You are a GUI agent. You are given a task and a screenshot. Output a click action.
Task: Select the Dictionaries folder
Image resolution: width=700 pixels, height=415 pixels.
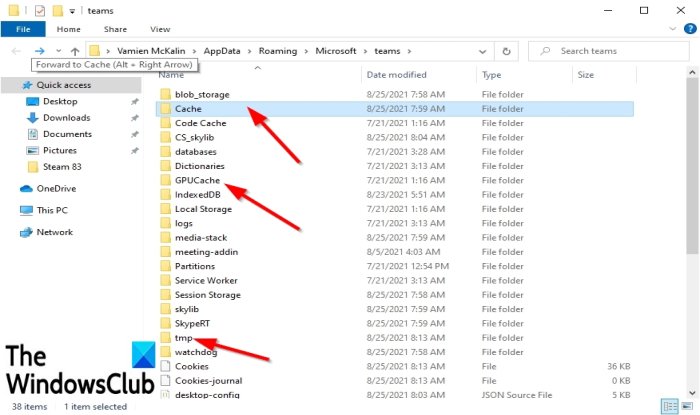tap(200, 166)
